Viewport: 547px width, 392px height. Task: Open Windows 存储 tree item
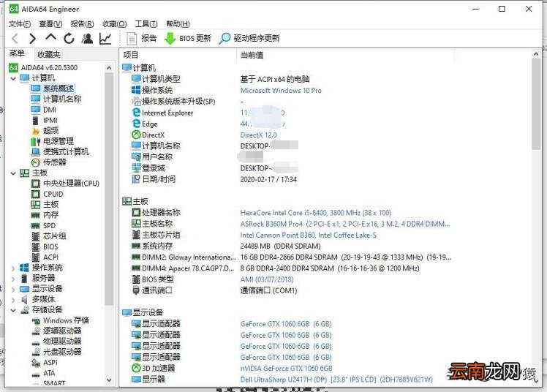(60, 320)
